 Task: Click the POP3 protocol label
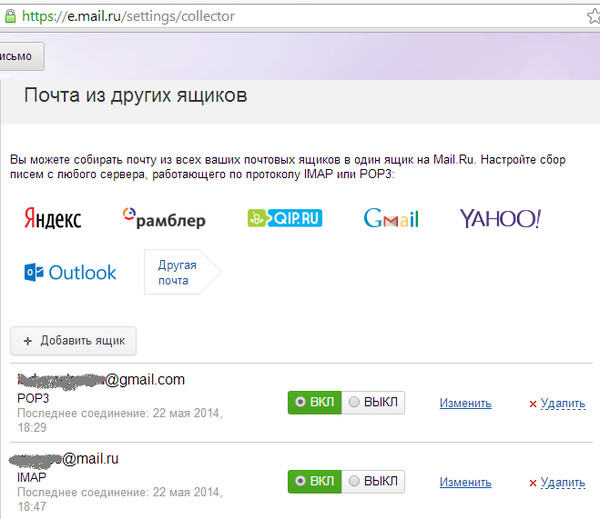(x=33, y=398)
